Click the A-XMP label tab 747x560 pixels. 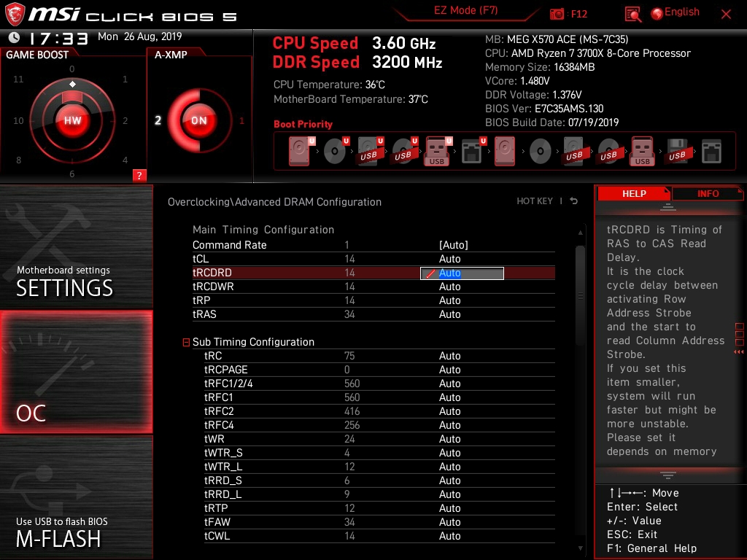171,55
